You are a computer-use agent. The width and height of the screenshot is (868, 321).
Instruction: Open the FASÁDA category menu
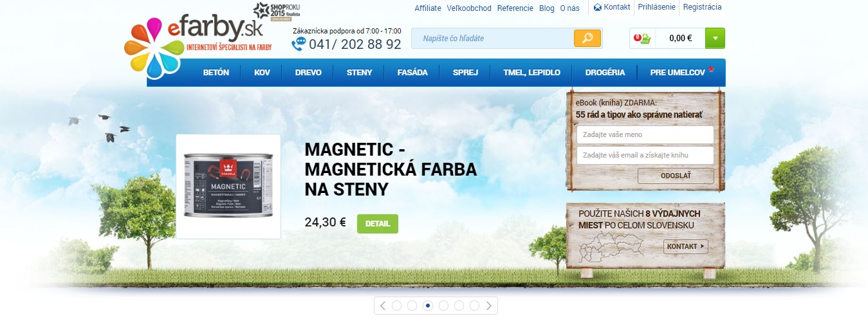click(412, 73)
